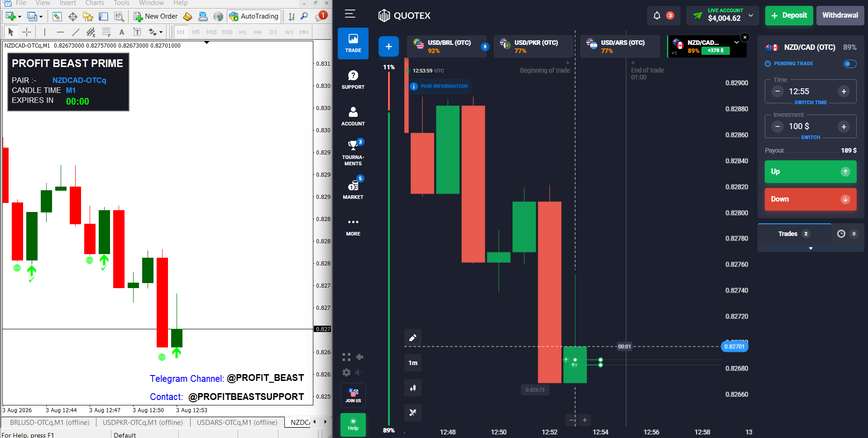868x438 pixels.
Task: Select the crosshair tool
Action: pyautogui.click(x=27, y=32)
